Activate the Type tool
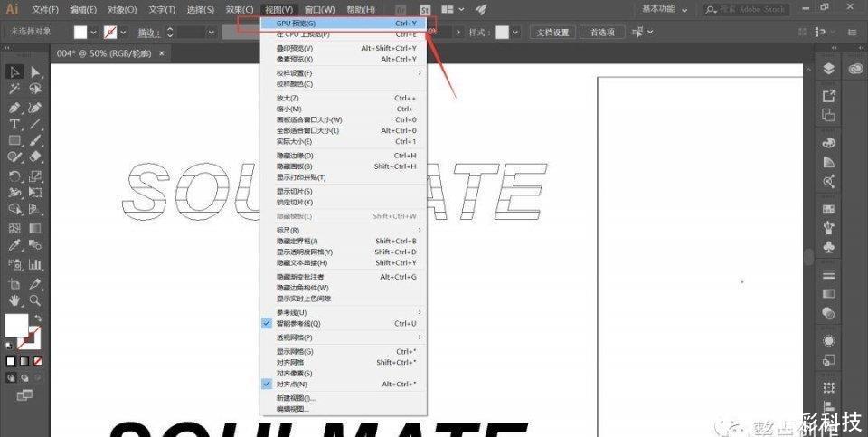This screenshot has width=868, height=437. [14, 124]
